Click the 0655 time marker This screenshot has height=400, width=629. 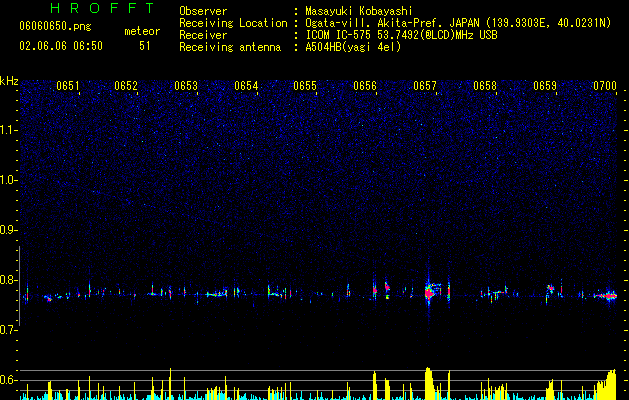click(x=305, y=86)
